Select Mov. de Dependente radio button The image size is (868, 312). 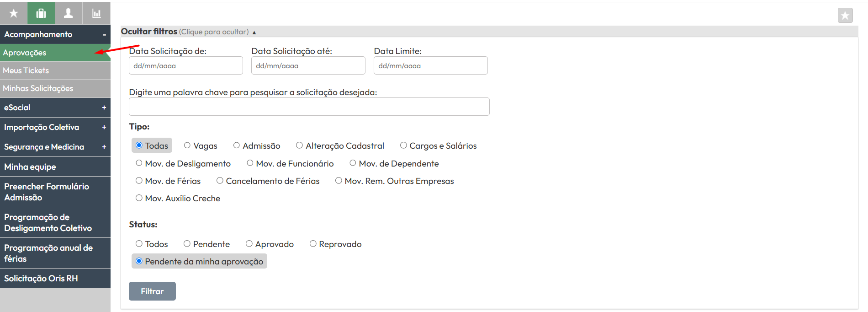(x=353, y=163)
